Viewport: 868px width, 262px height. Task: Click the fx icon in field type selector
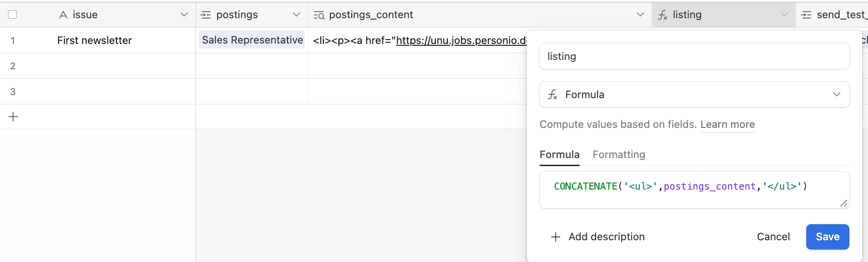[x=552, y=95]
